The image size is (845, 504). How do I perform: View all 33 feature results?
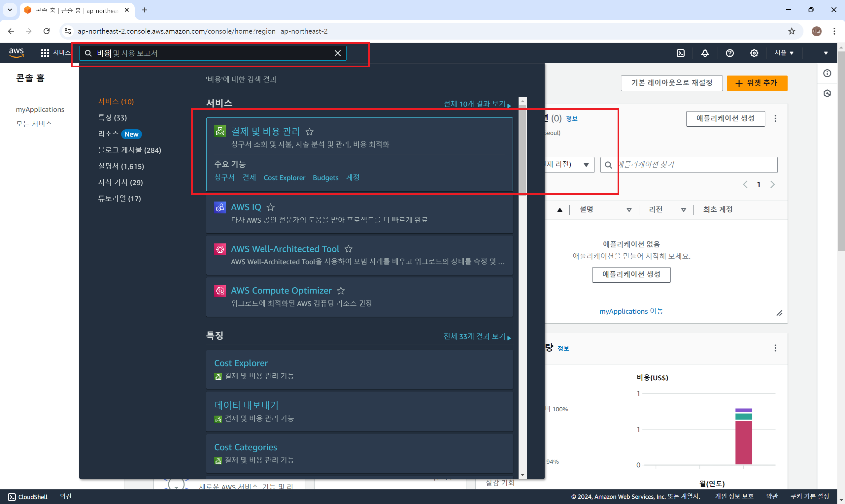[477, 336]
